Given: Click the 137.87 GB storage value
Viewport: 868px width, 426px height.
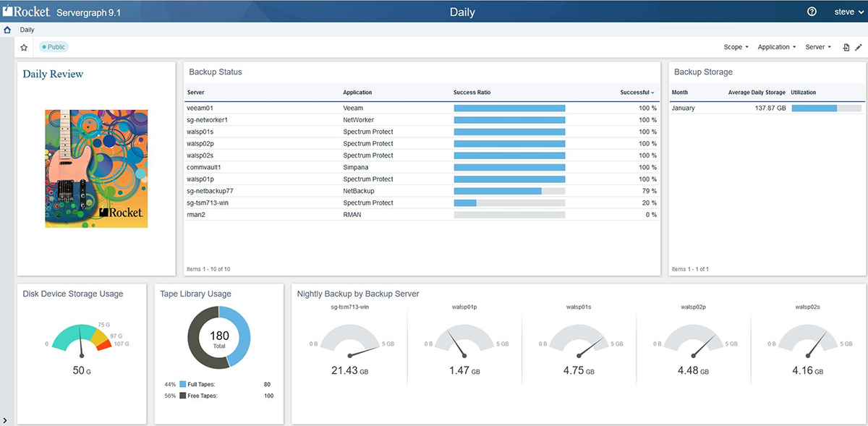Looking at the screenshot, I should coord(770,108).
